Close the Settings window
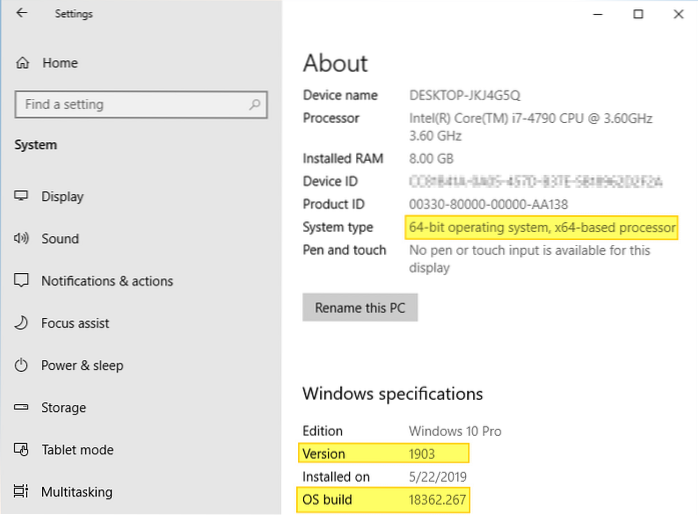Screen dimensions: 698x515 678,14
